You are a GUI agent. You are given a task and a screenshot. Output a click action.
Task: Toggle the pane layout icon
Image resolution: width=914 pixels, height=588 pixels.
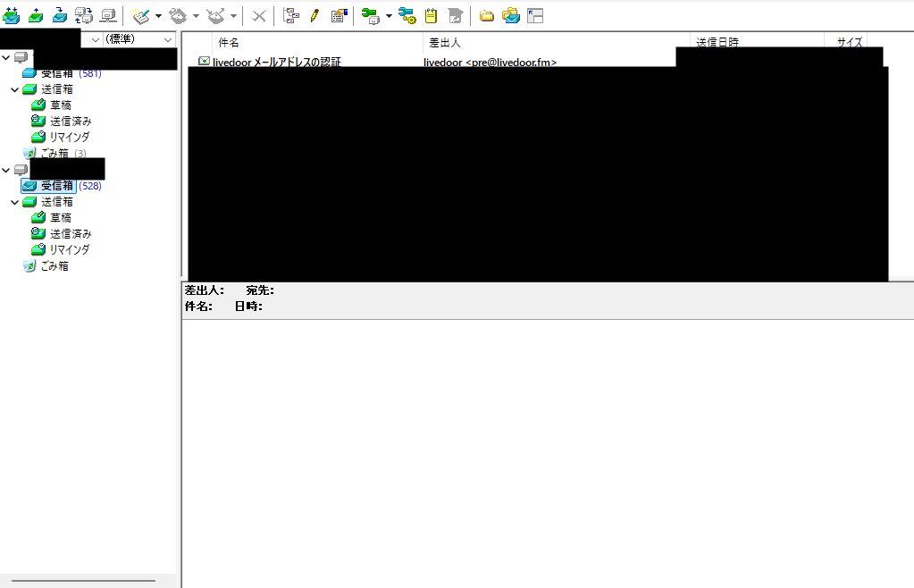point(535,16)
